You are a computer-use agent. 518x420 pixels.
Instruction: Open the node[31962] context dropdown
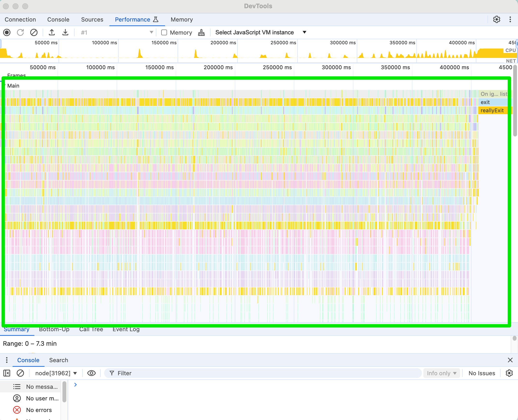click(x=56, y=373)
